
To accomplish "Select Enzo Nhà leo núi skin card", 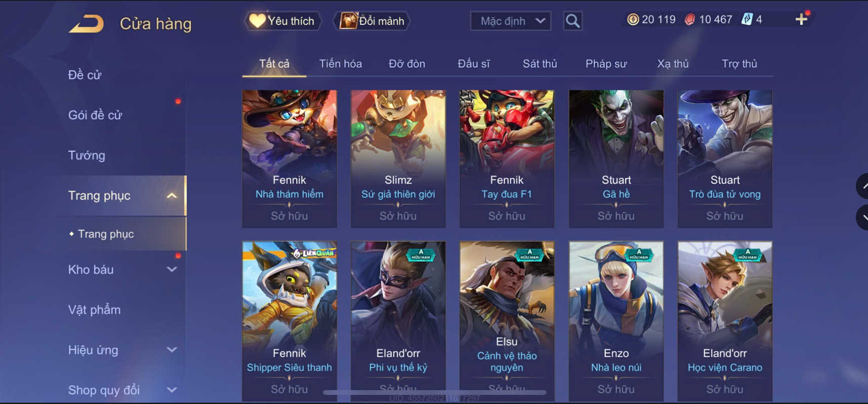I will [x=616, y=322].
